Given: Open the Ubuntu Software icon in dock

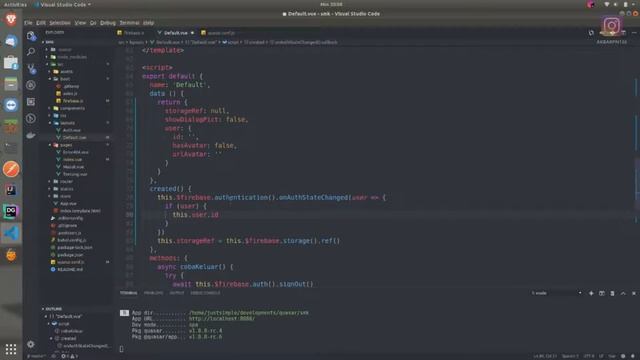Looking at the screenshot, I should [x=11, y=62].
